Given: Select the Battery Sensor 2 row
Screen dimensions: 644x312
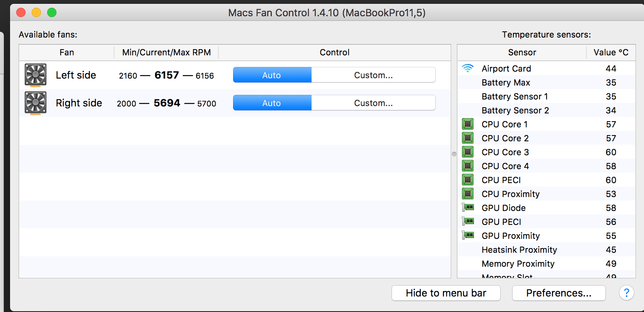Looking at the screenshot, I should point(546,110).
